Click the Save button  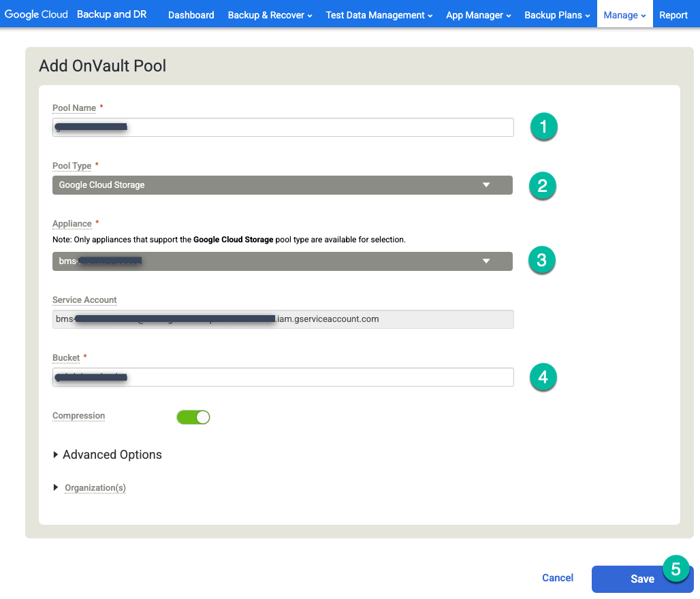tap(642, 579)
